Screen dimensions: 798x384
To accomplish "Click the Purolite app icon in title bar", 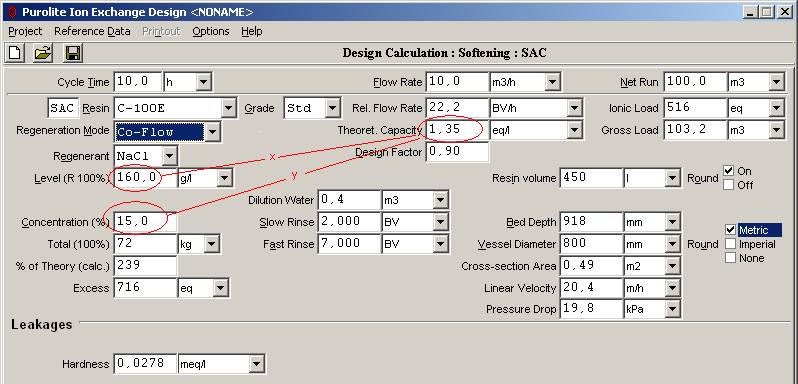I will tap(12, 12).
